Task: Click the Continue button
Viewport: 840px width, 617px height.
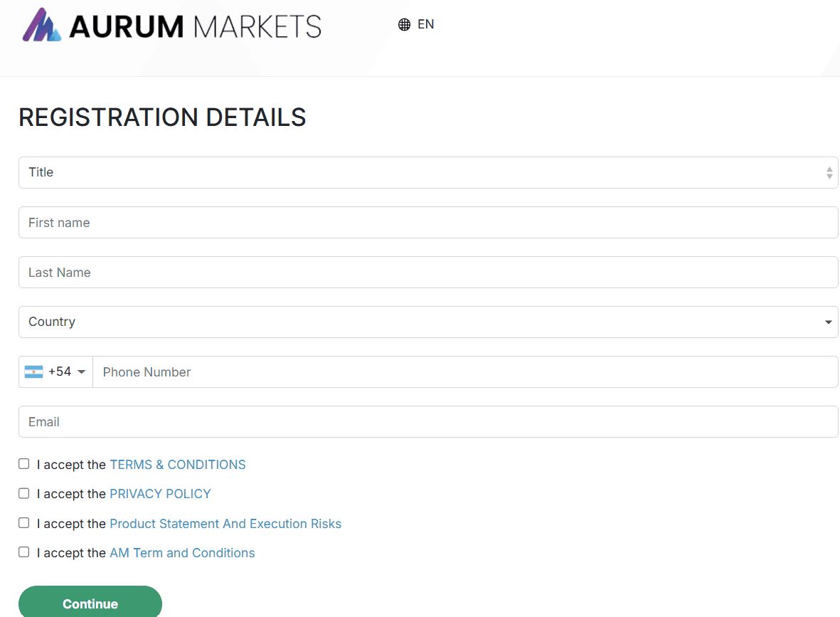Action: pos(90,603)
